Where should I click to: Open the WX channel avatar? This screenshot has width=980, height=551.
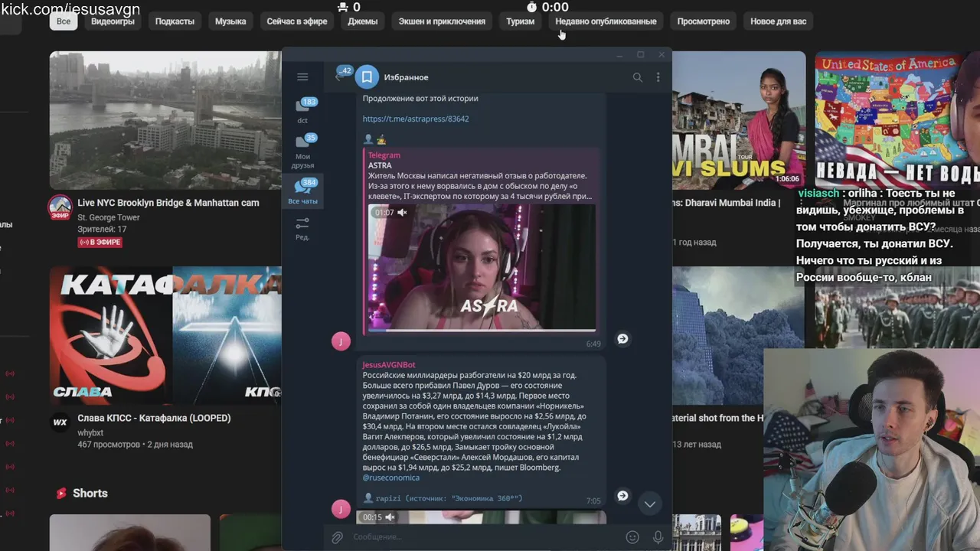click(x=60, y=422)
